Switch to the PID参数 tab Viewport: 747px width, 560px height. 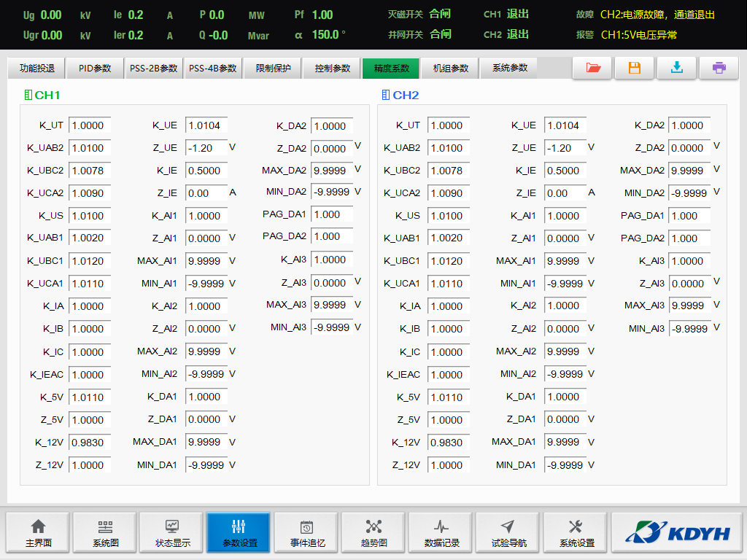(95, 69)
